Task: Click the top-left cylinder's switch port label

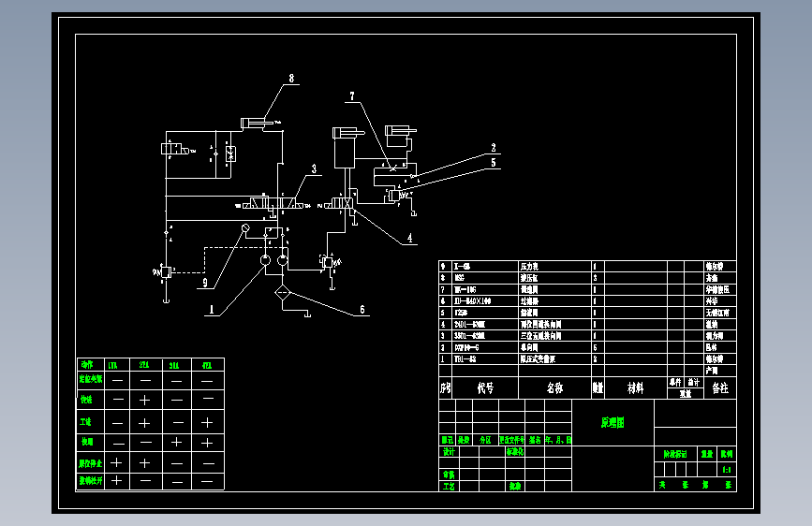Action: pyautogui.click(x=277, y=123)
